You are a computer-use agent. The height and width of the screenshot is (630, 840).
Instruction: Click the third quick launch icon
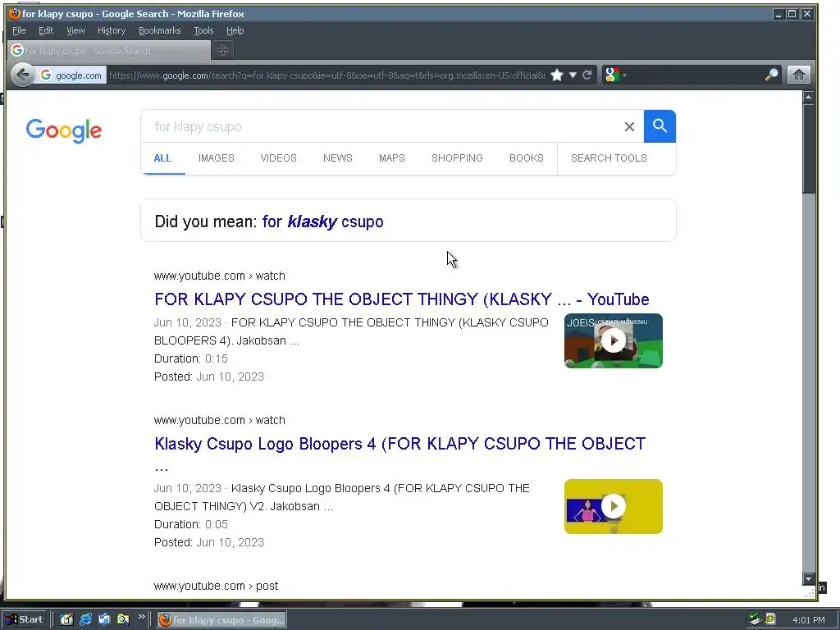(104, 620)
